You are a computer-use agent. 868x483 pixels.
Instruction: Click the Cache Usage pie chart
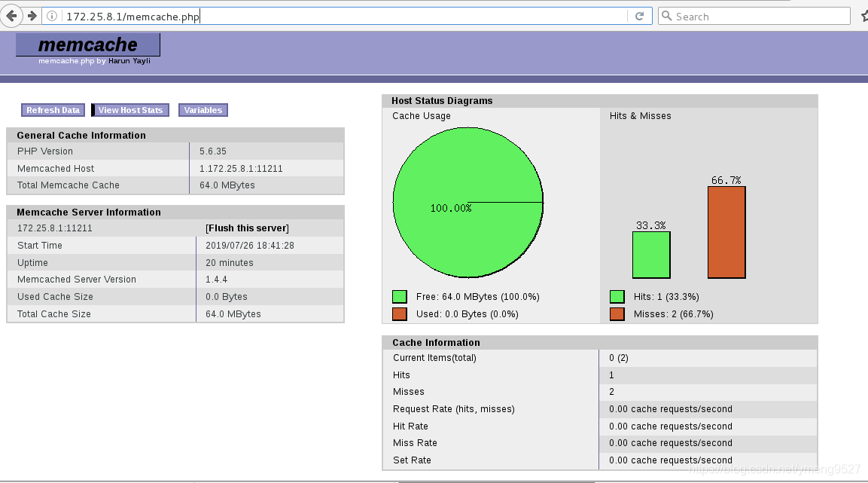click(468, 202)
